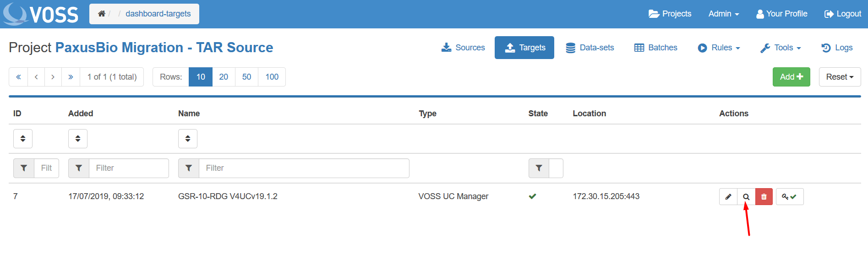
Task: Set rows per page to 50
Action: pos(246,77)
